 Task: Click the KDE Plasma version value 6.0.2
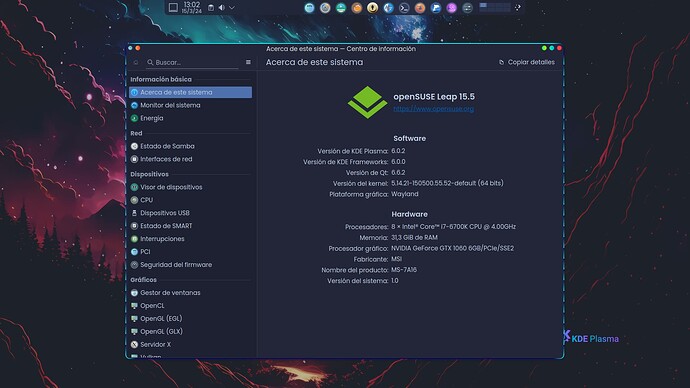pos(398,150)
